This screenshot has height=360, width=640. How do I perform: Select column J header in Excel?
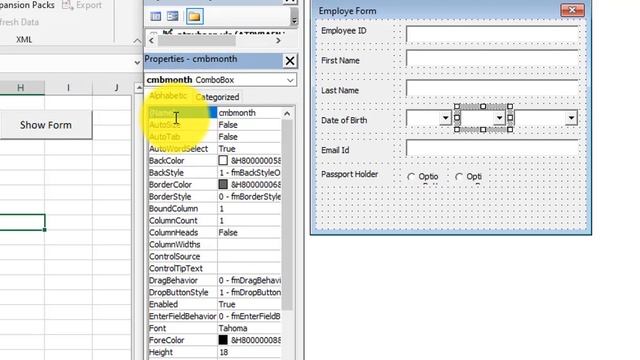[116, 87]
